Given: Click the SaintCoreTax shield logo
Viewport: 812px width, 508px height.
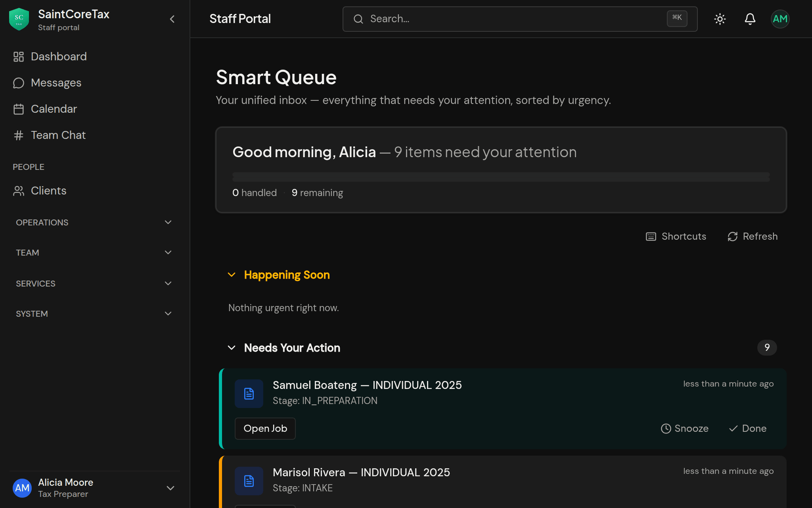Looking at the screenshot, I should 19,19.
